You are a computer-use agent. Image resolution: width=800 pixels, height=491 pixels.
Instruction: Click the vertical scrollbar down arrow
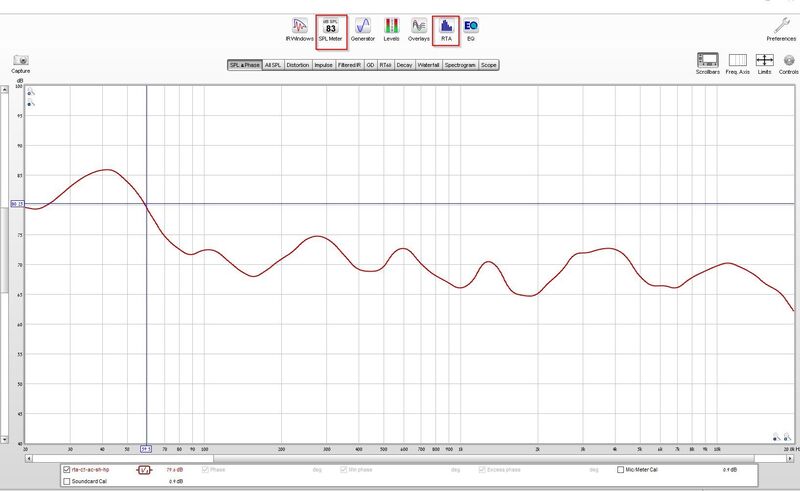pyautogui.click(x=4, y=439)
